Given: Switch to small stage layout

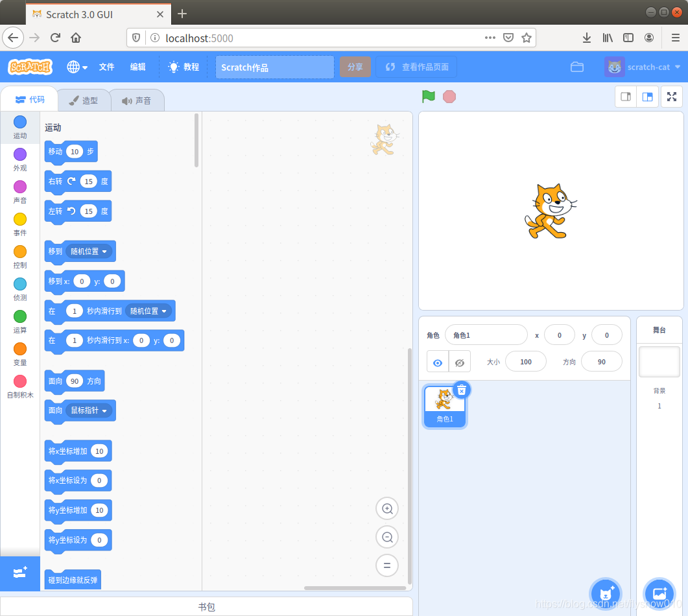Looking at the screenshot, I should click(x=626, y=97).
